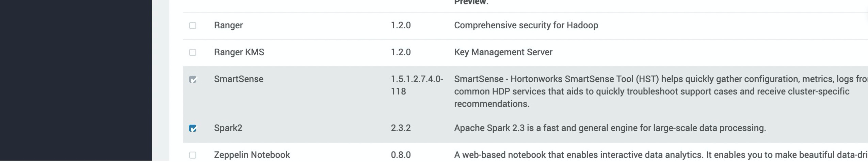Screen dimensions: 868x162
Task: Tick the Ranger KMS checkbox
Action: (193, 52)
